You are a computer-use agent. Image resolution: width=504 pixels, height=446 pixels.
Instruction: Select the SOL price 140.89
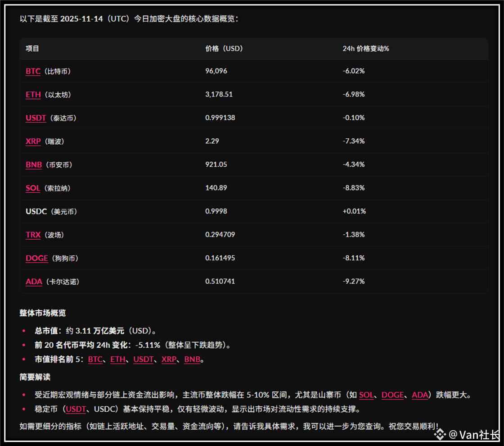[216, 187]
